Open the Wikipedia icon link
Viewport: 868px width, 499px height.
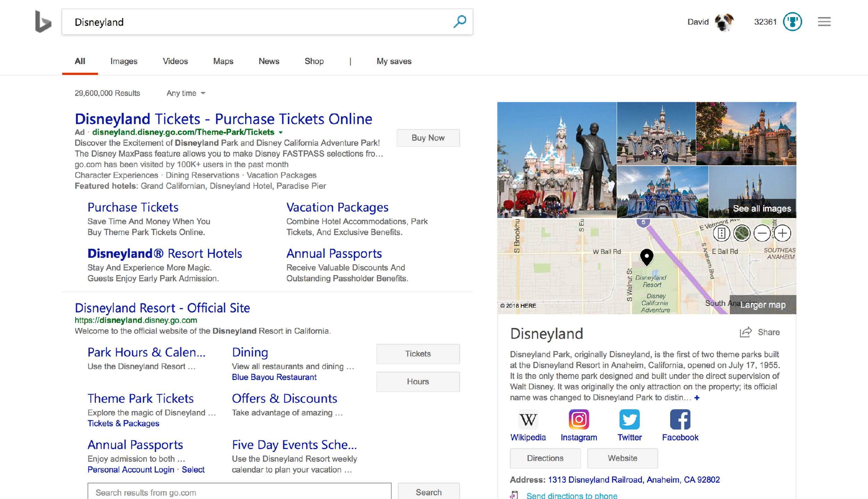(528, 419)
